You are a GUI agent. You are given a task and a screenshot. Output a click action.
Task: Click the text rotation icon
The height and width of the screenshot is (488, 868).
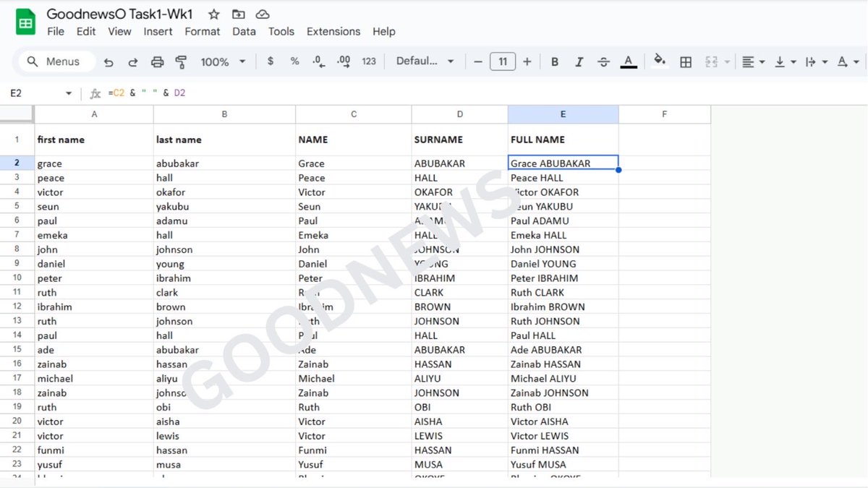(843, 62)
